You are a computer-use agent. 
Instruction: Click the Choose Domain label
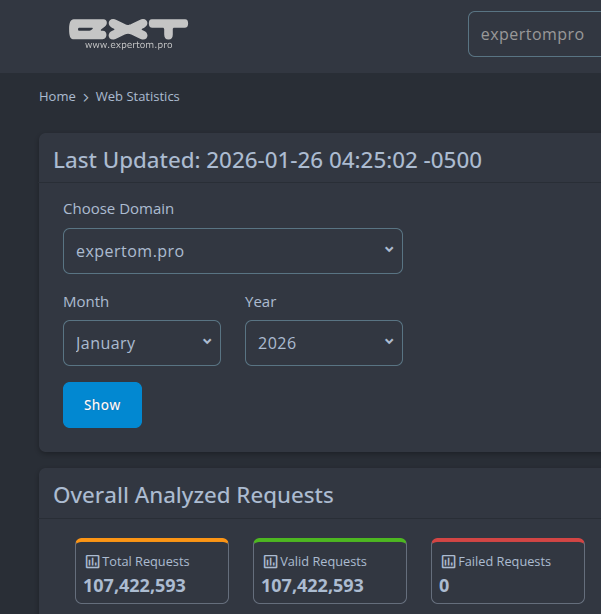118,209
